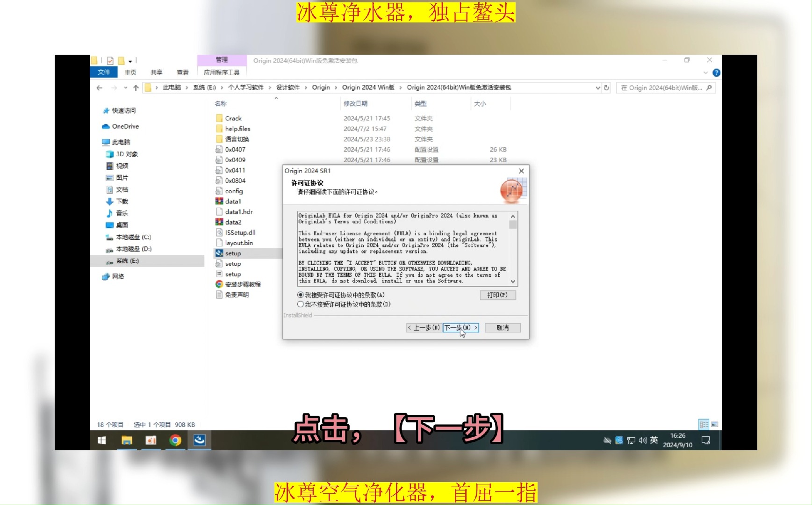The image size is (812, 505).
Task: Click the properties icon in quick access toolbar
Action: [110, 61]
